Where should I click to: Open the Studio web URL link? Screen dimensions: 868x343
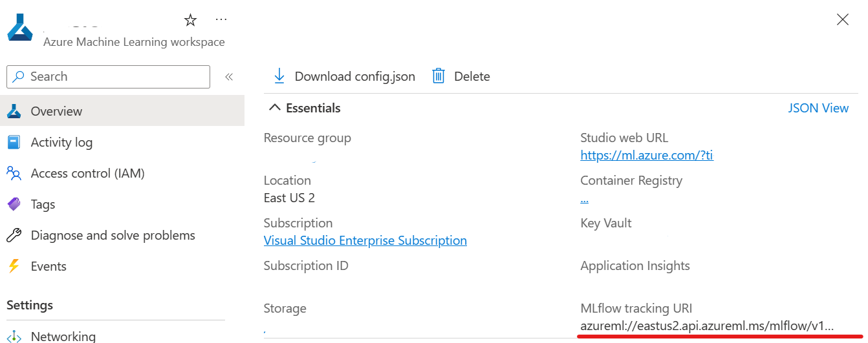coord(646,155)
